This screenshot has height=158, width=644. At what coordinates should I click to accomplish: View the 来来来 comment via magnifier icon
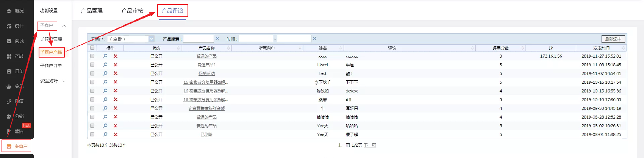click(105, 91)
